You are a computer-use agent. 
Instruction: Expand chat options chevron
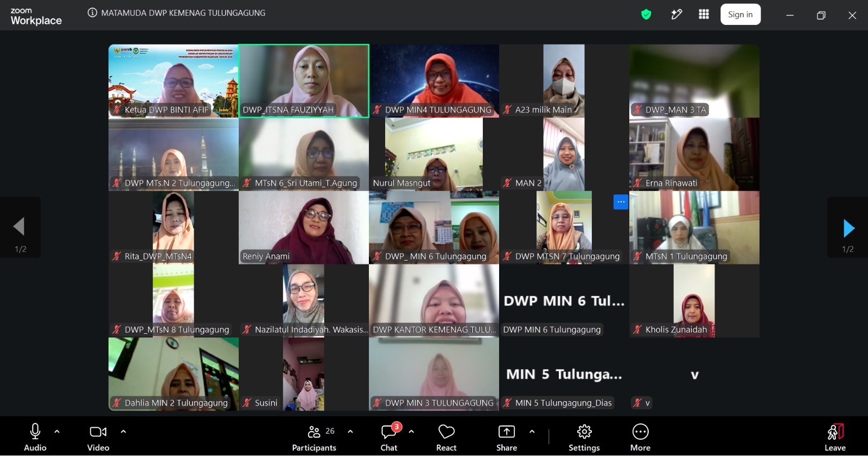[411, 432]
